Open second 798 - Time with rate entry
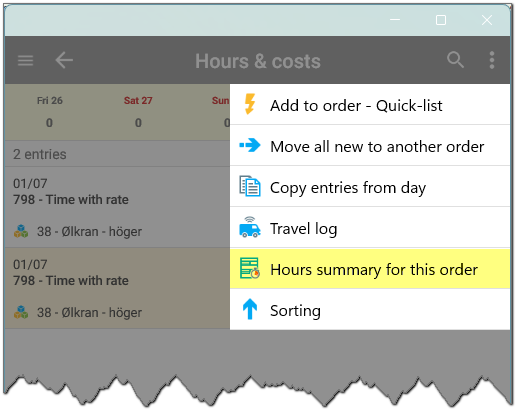This screenshot has width=516, height=416. (x=117, y=288)
